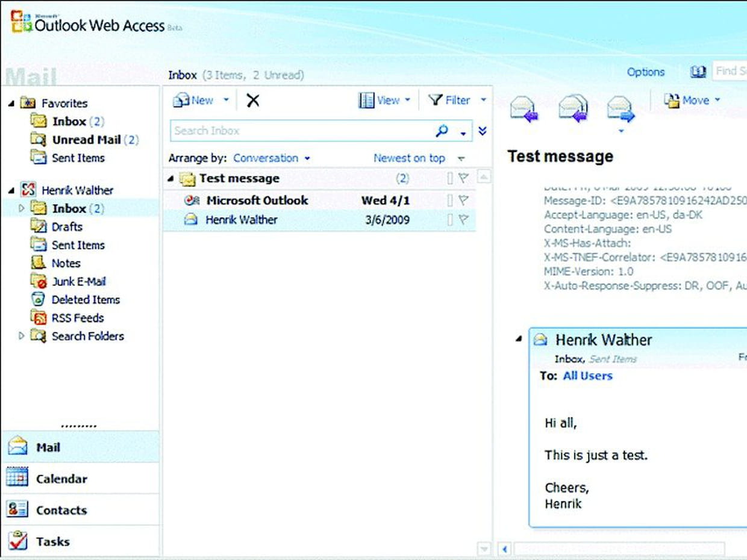Viewport: 747px width, 560px height.
Task: Click the Reply icon
Action: click(x=524, y=110)
